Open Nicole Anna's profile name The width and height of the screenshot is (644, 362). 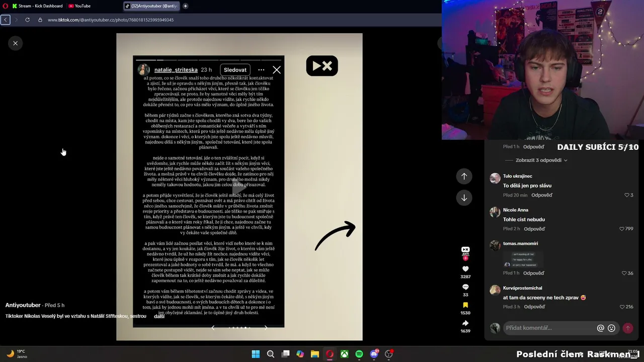pos(516,210)
